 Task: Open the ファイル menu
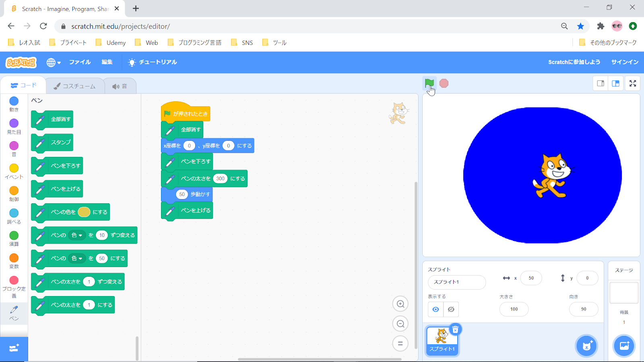pyautogui.click(x=80, y=62)
